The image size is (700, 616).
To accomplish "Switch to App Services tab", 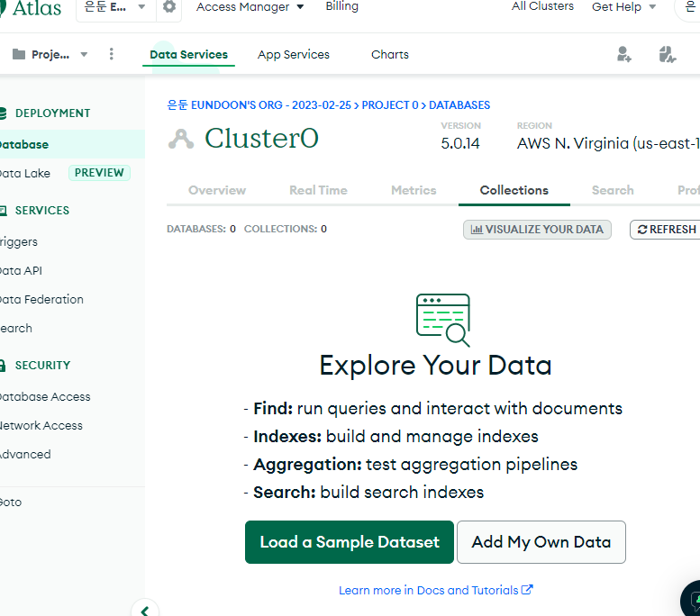I will pos(294,54).
